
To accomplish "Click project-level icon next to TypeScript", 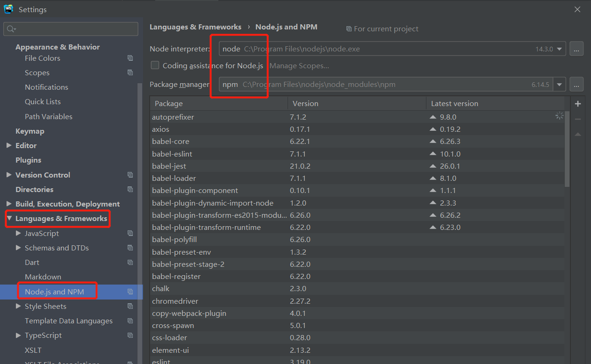I will click(130, 335).
